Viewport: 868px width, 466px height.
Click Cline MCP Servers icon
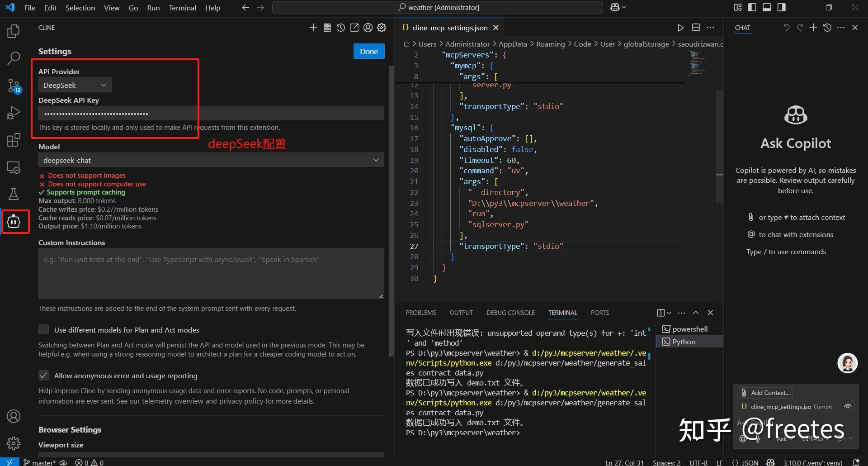pyautogui.click(x=327, y=28)
